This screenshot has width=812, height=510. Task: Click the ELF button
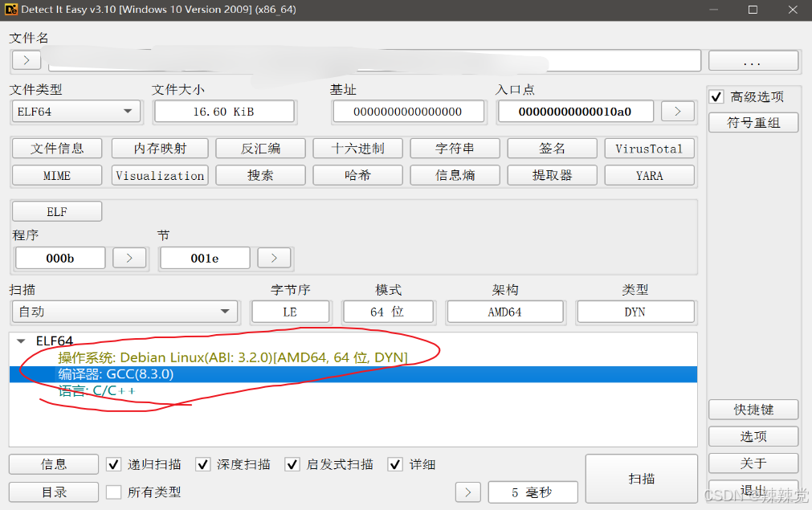coord(57,212)
